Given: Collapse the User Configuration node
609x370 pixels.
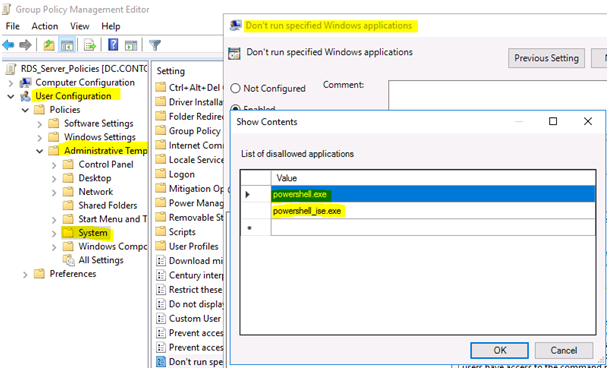Looking at the screenshot, I should (11, 97).
